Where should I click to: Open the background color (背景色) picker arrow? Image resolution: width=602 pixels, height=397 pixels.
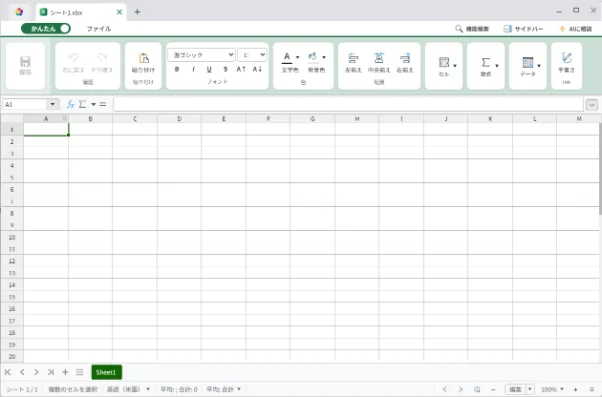[x=324, y=57]
